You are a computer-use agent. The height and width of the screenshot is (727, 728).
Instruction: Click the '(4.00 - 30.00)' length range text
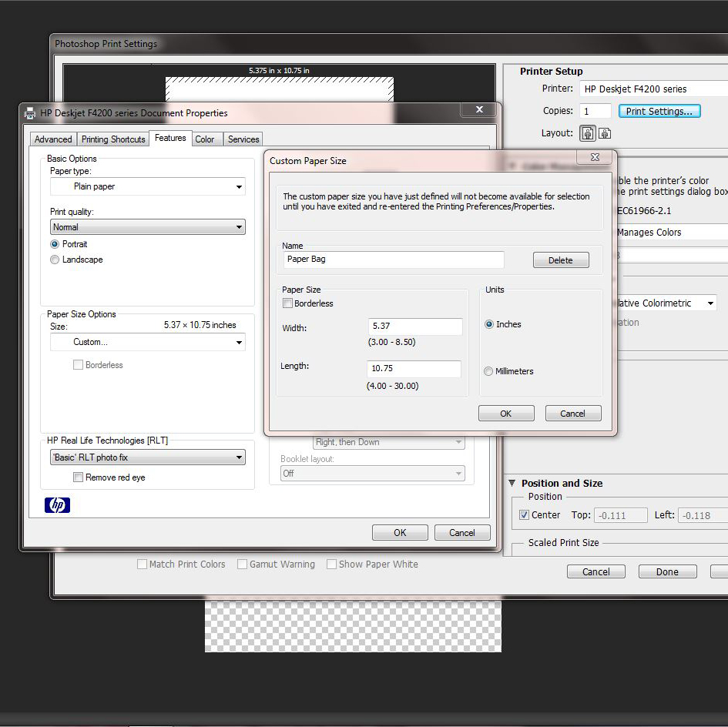pos(392,386)
